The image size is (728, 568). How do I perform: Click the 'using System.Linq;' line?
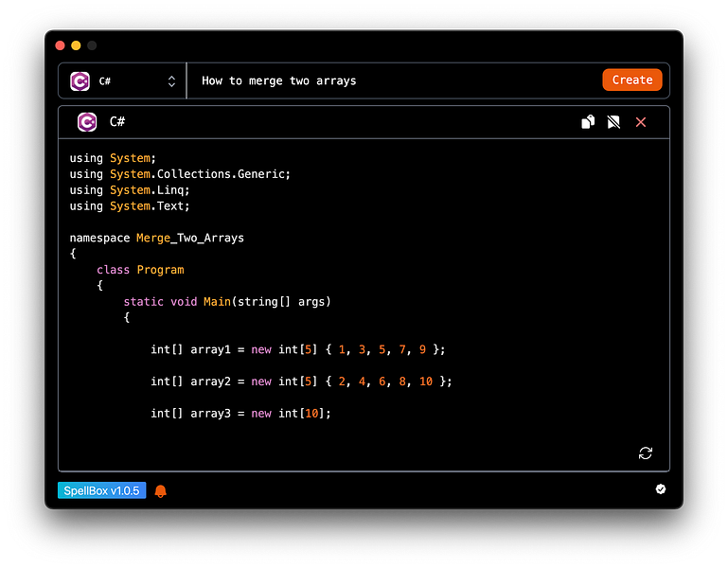click(x=130, y=190)
